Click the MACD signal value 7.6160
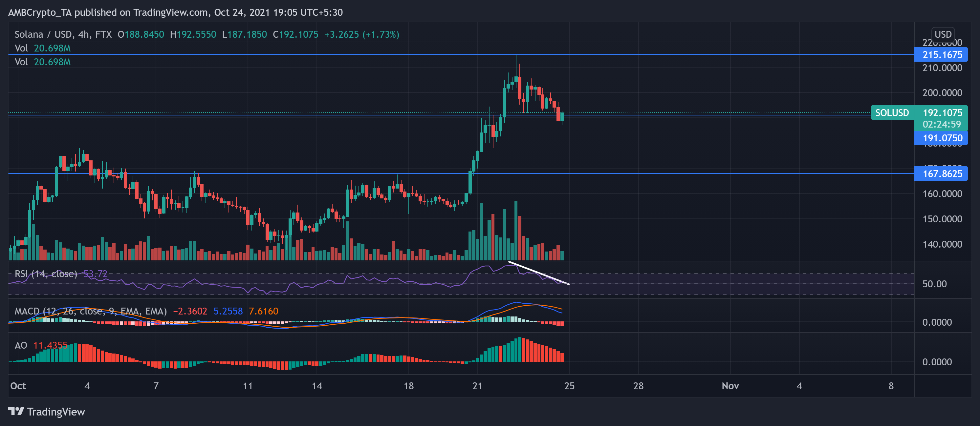Viewport: 980px width, 426px height. pyautogui.click(x=263, y=311)
